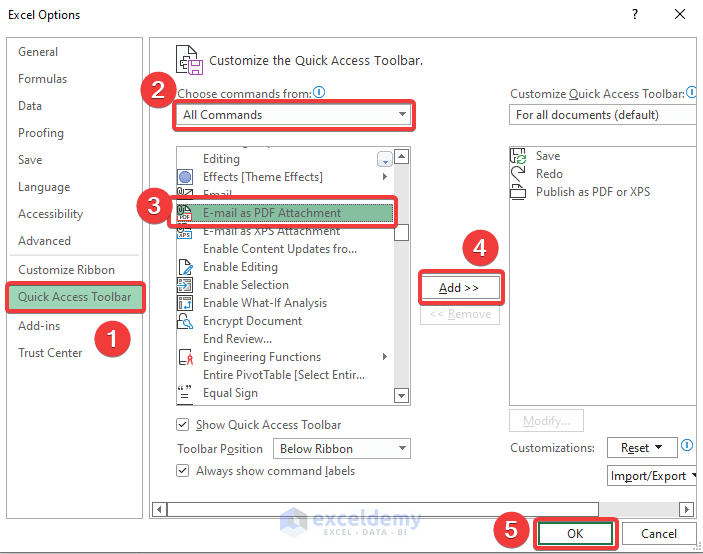Image resolution: width=703 pixels, height=554 pixels.
Task: Open the Choose commands from dropdown
Action: [294, 115]
